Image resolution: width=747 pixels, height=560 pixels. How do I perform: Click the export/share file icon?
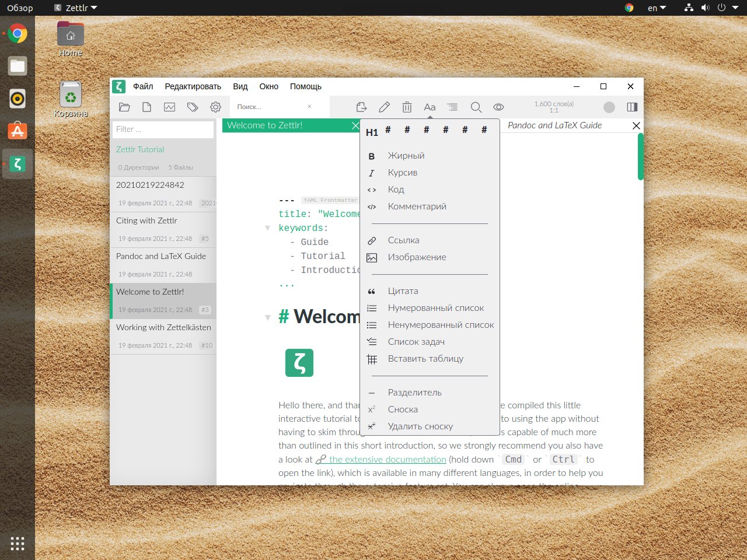(361, 107)
